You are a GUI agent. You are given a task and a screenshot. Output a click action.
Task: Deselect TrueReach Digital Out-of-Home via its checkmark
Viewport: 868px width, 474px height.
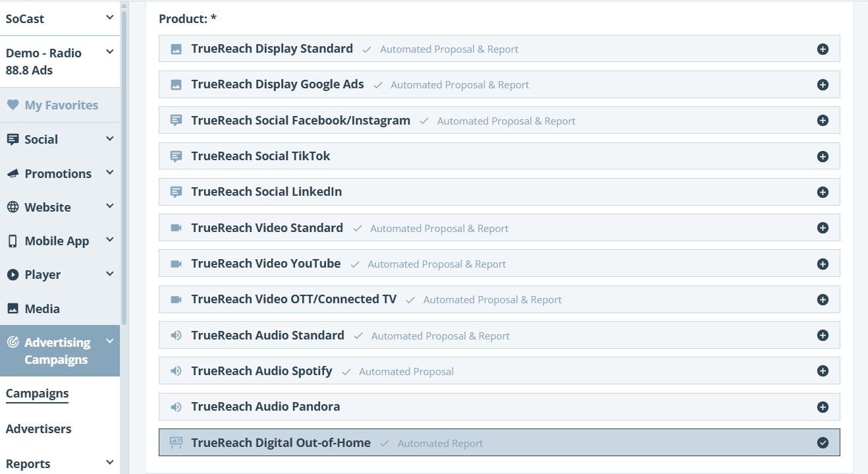coord(823,443)
